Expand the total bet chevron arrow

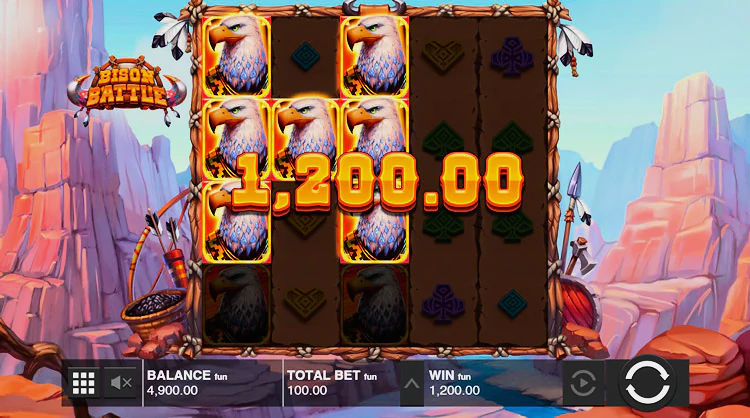pyautogui.click(x=412, y=383)
